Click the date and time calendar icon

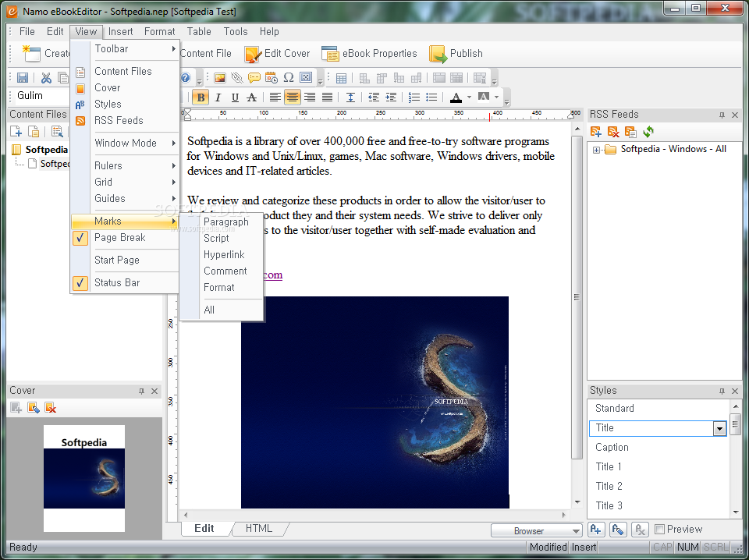pyautogui.click(x=271, y=78)
